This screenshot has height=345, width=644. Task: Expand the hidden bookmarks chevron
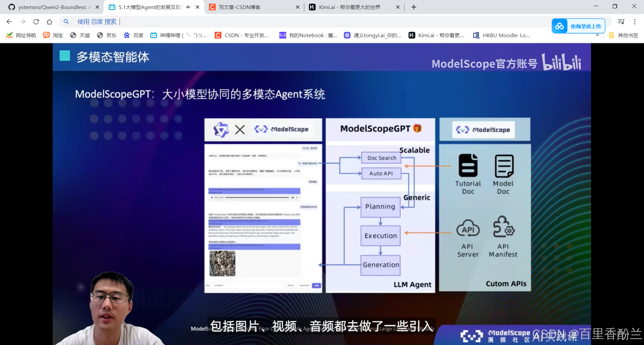pos(597,35)
